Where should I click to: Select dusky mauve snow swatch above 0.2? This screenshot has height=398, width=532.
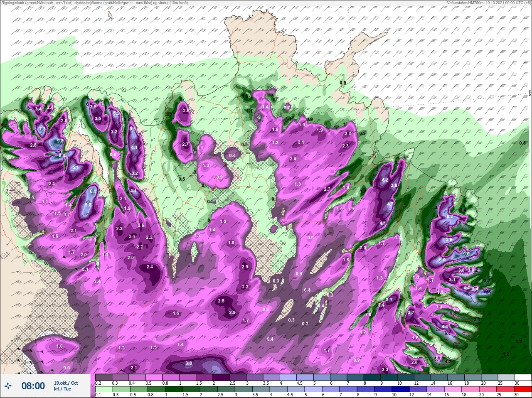click(x=104, y=377)
